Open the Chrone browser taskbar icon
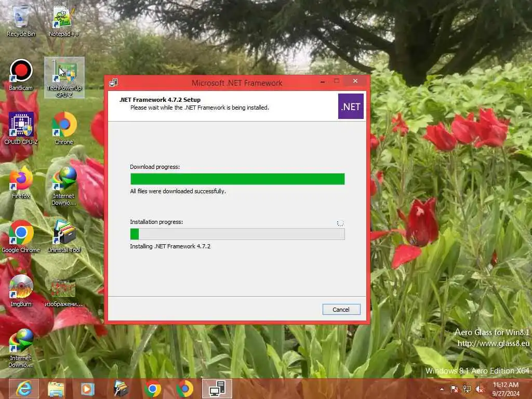The height and width of the screenshot is (399, 532). tap(184, 389)
